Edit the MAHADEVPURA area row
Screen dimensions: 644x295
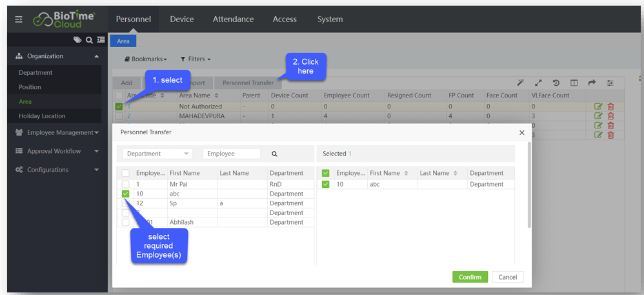coord(598,116)
